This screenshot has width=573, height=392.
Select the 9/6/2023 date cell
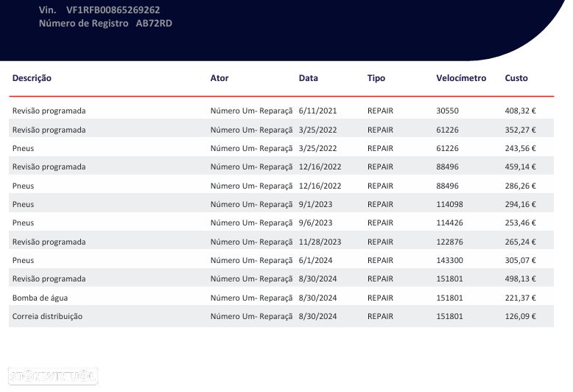[316, 223]
